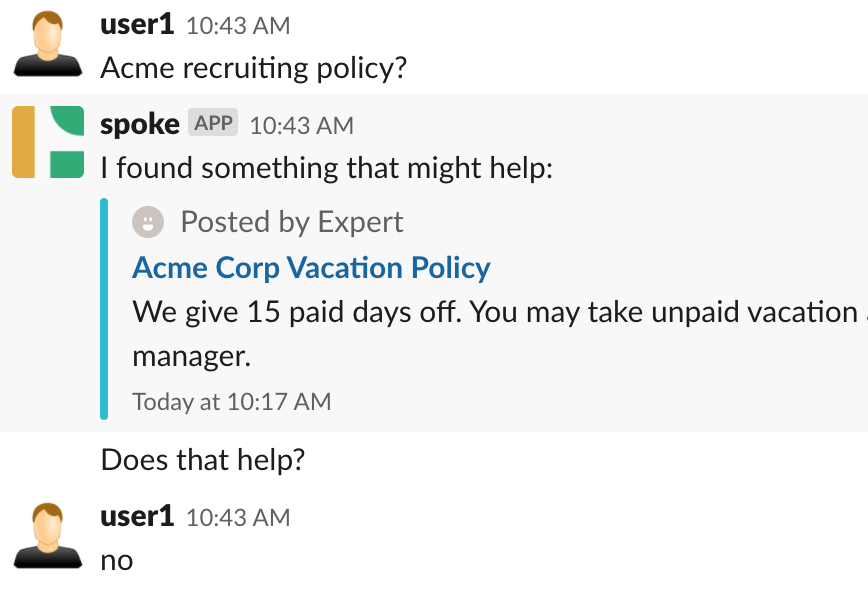
Task: Click the "Does that help?" message text
Action: (203, 460)
